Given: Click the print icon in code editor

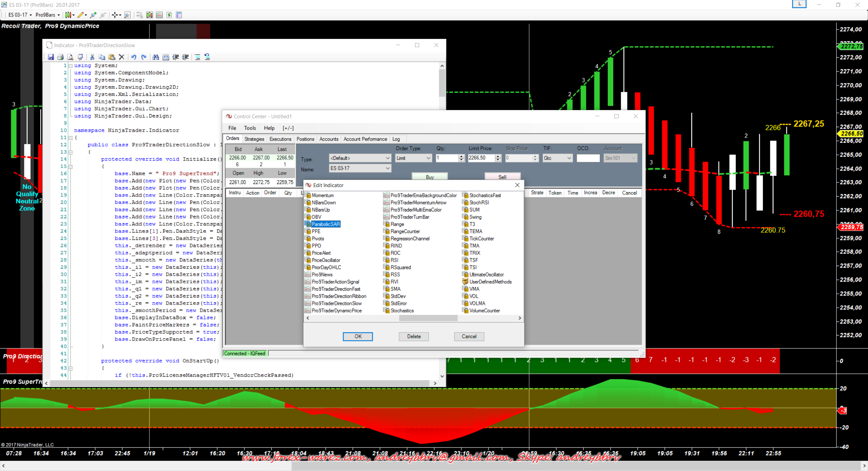Looking at the screenshot, I should 60,57.
